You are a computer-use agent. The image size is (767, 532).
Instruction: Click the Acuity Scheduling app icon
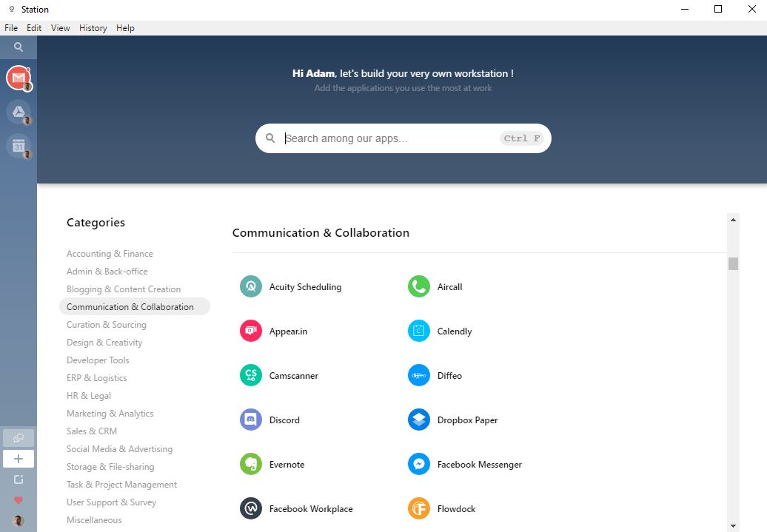(x=251, y=286)
